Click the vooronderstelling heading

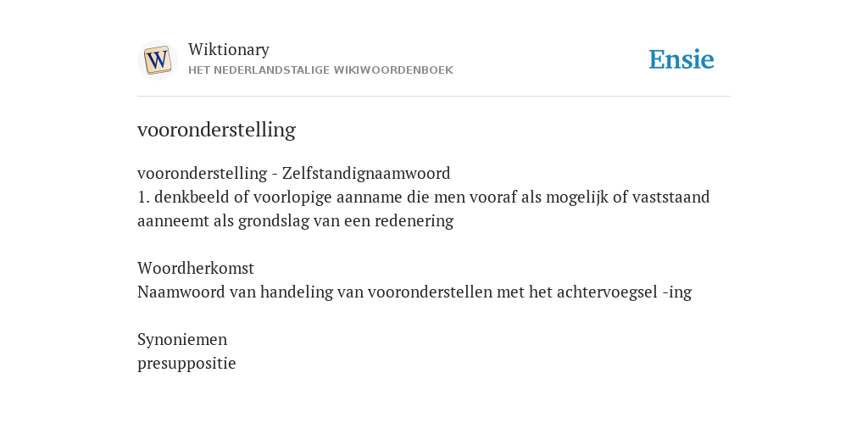coord(216,130)
